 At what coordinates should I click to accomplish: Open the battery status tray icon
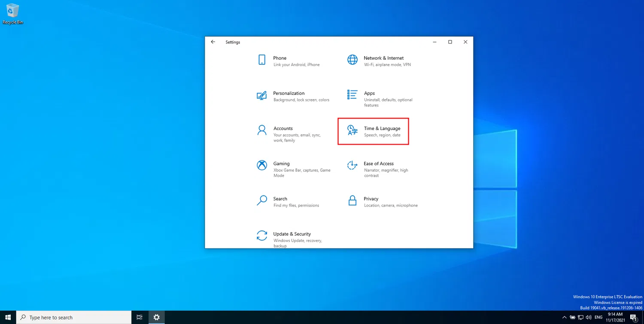(573, 317)
